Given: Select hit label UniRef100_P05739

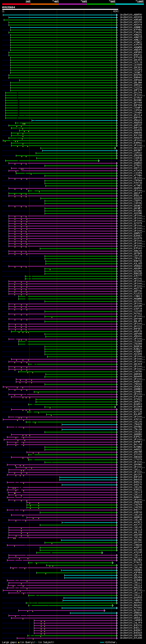Looking at the screenshot, I should pyautogui.click(x=131, y=183).
